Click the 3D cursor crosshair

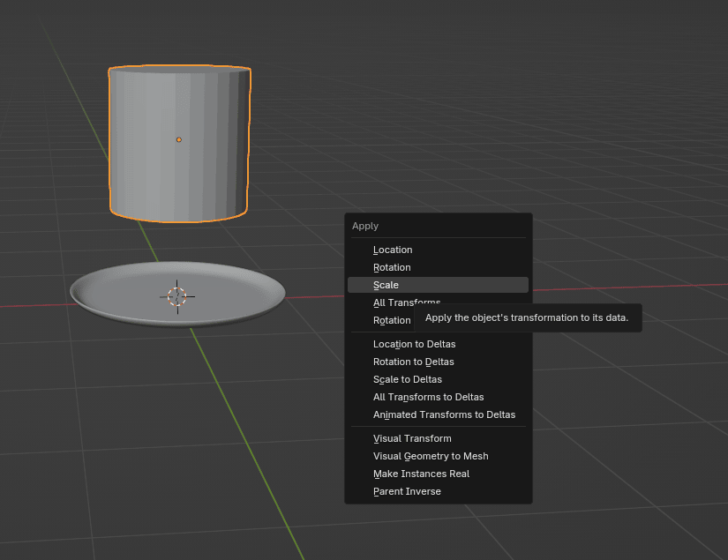pyautogui.click(x=177, y=296)
